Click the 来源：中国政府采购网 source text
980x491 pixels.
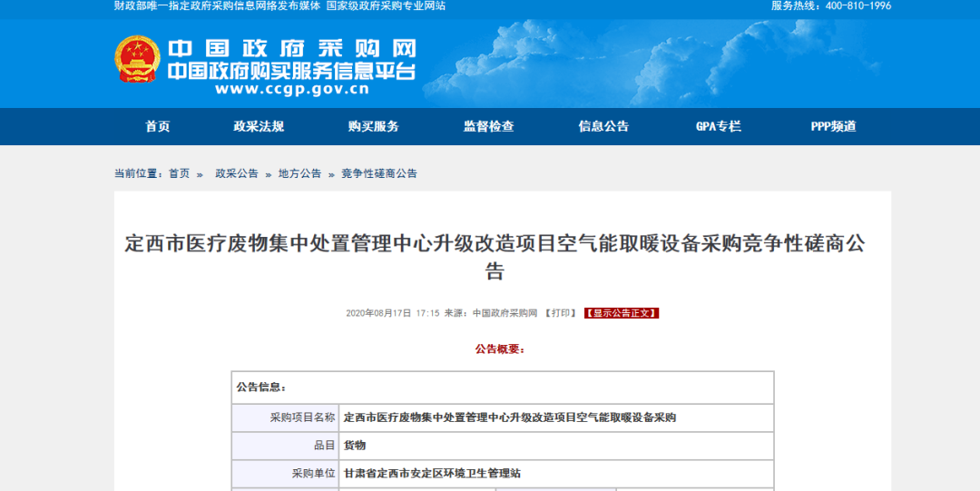[491, 313]
